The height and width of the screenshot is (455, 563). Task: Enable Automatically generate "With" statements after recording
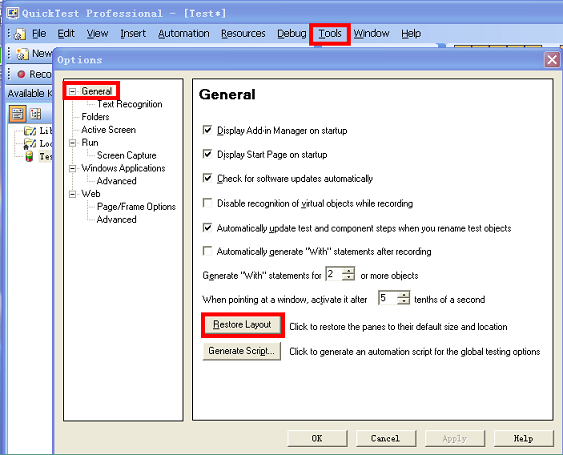(207, 251)
